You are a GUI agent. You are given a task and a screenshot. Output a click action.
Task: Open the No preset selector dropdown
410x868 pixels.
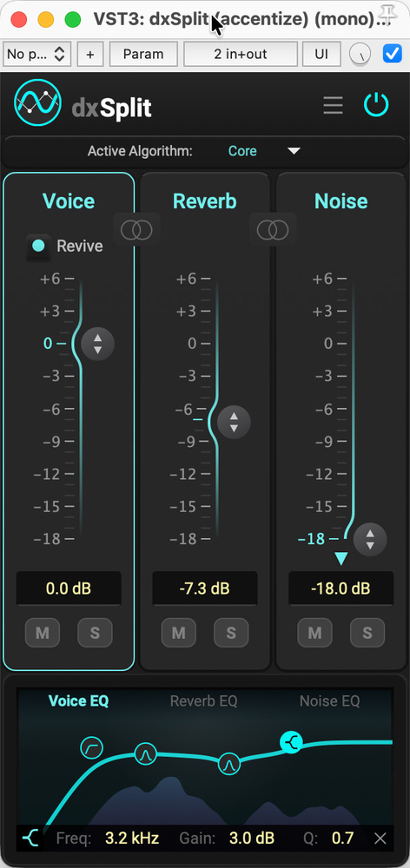pyautogui.click(x=36, y=54)
